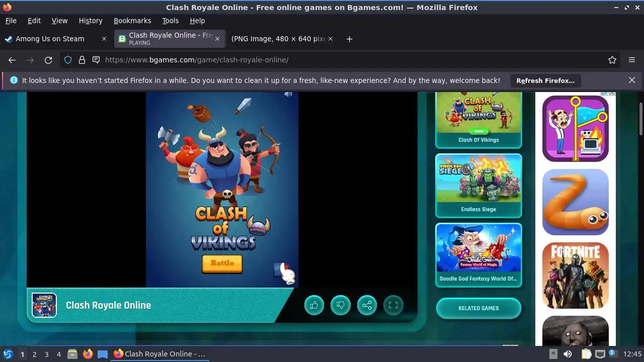644x362 pixels.
Task: Start the game with the Battle button
Action: [x=222, y=263]
